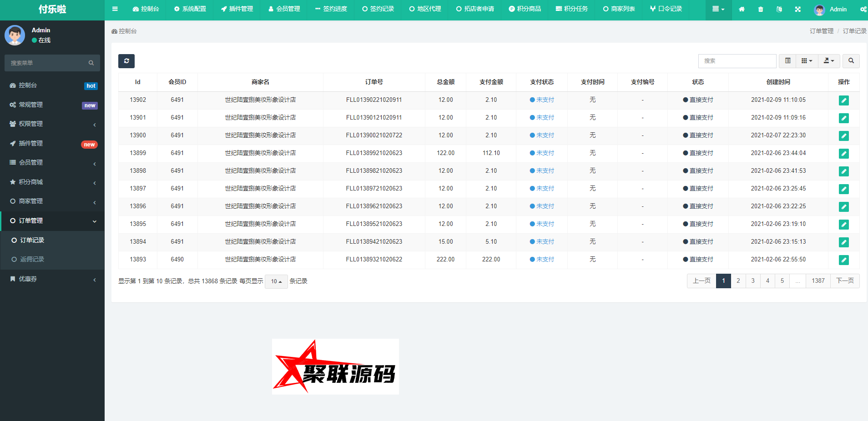Go to page 5

tap(782, 281)
